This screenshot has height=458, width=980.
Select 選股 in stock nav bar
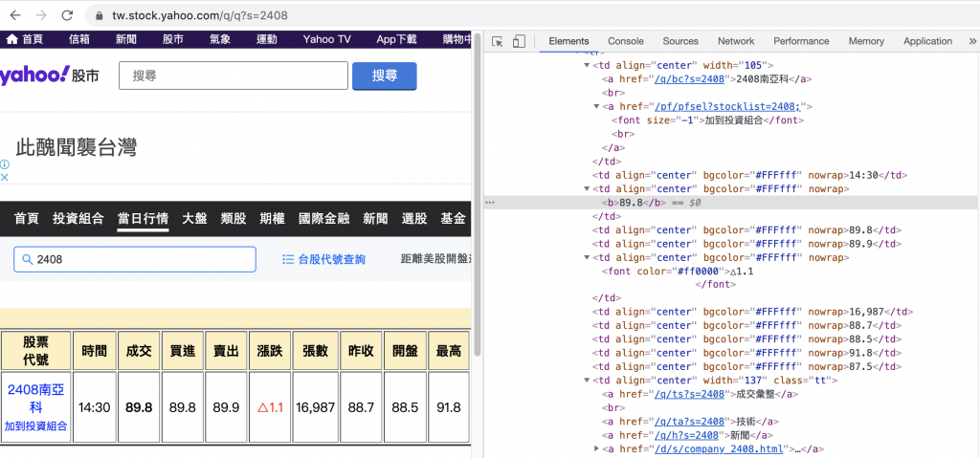tap(413, 219)
